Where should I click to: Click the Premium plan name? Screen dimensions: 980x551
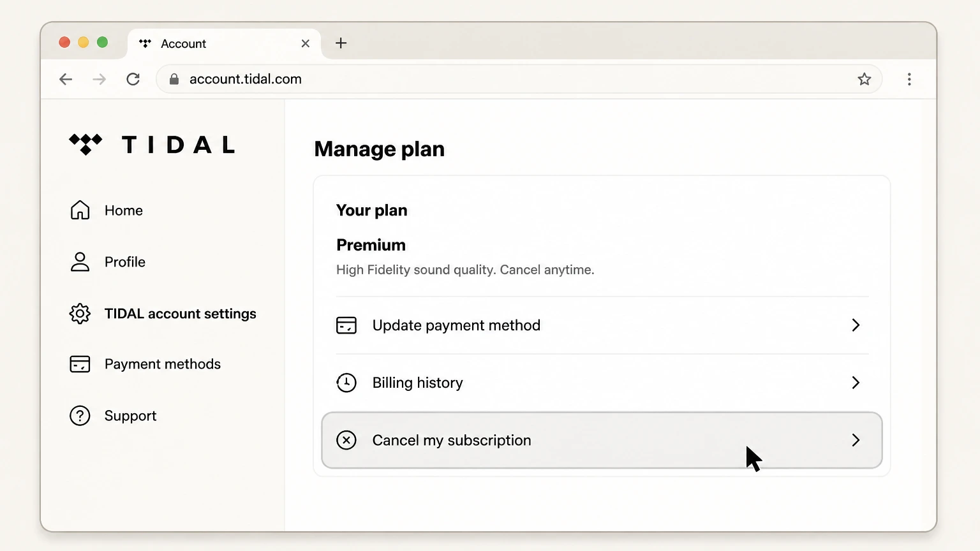tap(371, 245)
